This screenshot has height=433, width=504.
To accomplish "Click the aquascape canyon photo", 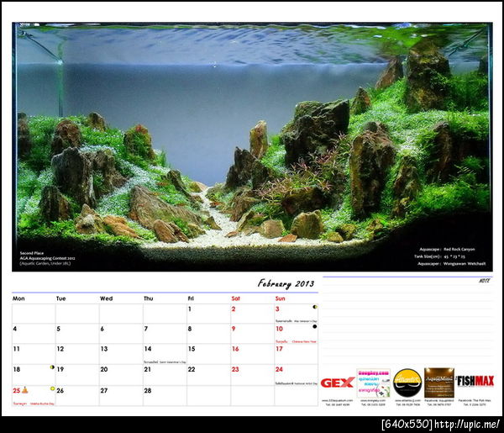I will coord(252,146).
